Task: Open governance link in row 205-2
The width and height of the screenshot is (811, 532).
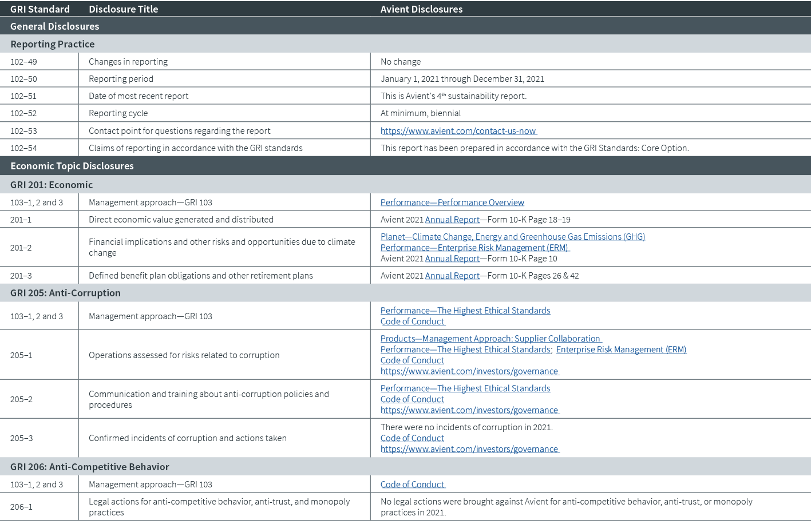Action: pyautogui.click(x=469, y=410)
